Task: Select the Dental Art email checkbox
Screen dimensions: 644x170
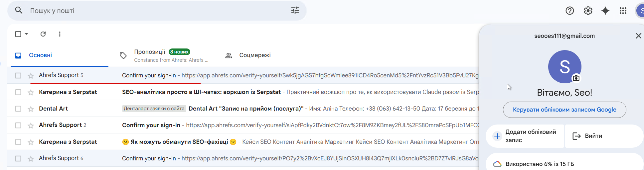Action: tap(18, 109)
